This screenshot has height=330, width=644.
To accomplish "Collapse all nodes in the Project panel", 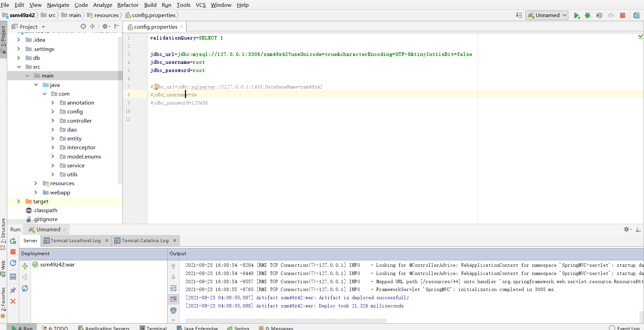I will coord(92,26).
